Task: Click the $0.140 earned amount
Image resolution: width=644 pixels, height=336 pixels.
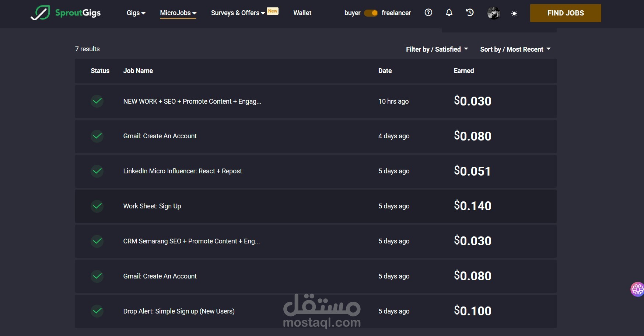Action: 473,206
